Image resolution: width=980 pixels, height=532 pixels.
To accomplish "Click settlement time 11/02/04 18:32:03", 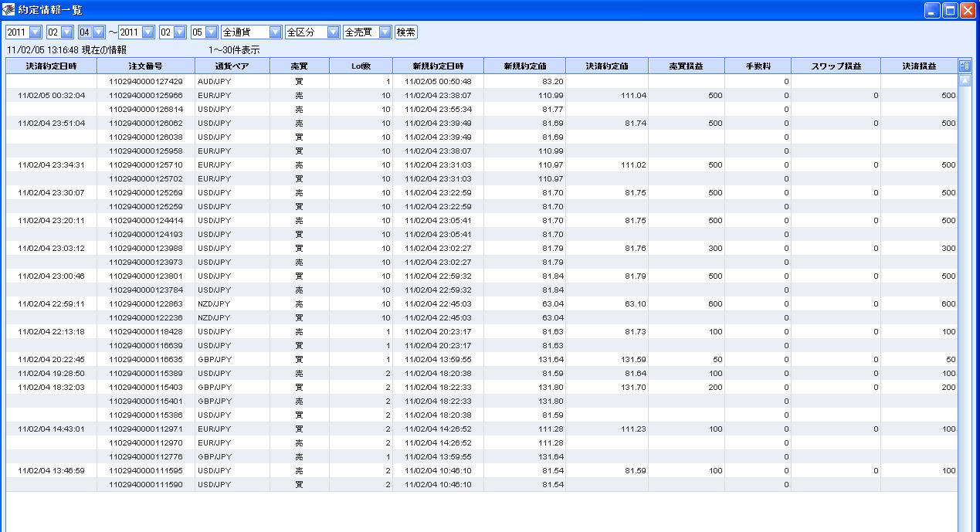I will 51,387.
